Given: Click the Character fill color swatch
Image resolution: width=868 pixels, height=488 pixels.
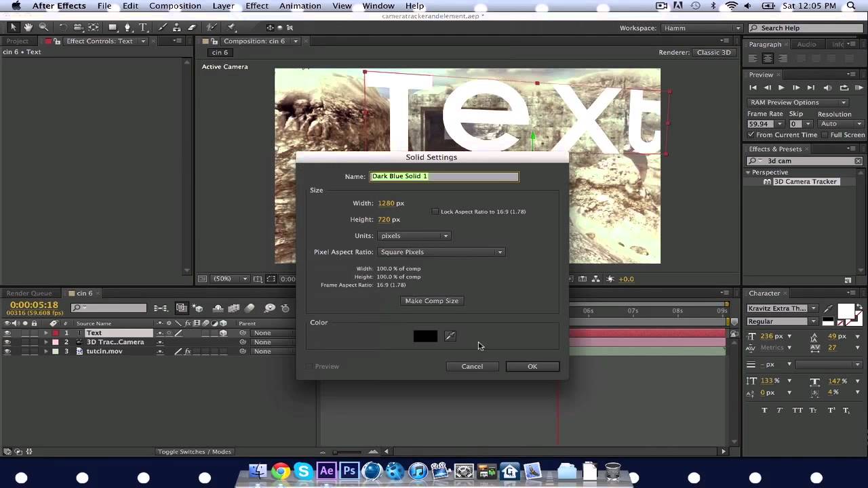Looking at the screenshot, I should coord(846,312).
